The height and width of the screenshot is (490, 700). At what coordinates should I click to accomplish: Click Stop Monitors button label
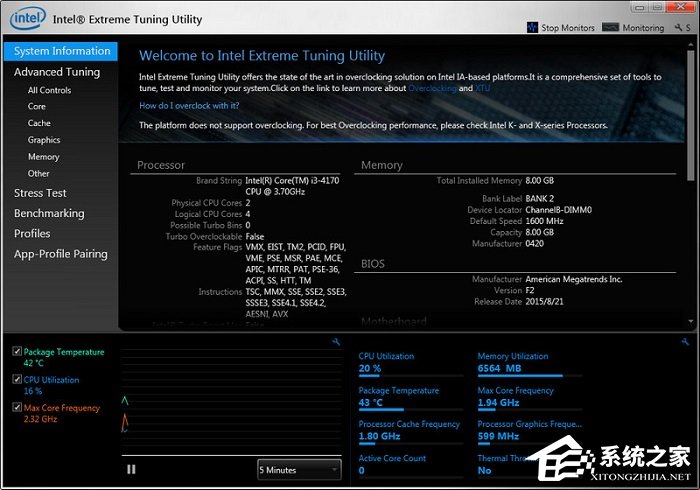[568, 28]
